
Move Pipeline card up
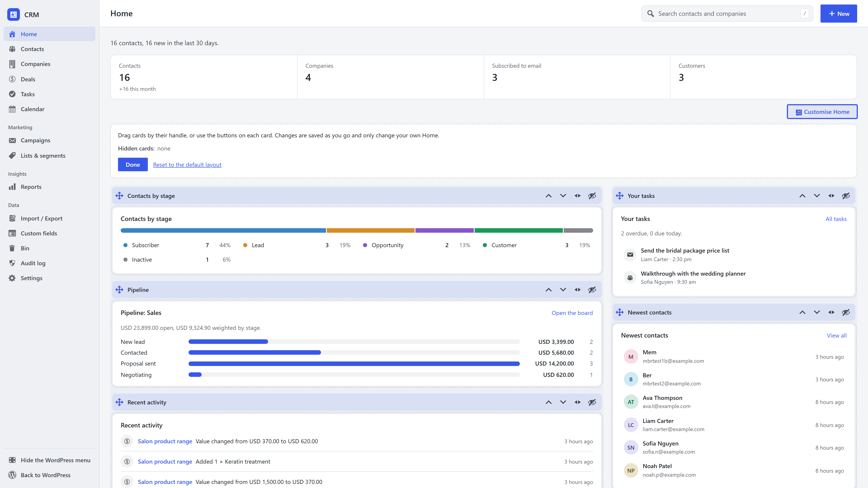(x=549, y=290)
